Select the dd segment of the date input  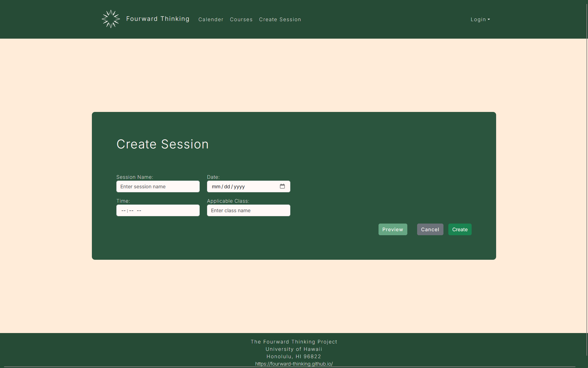227,186
